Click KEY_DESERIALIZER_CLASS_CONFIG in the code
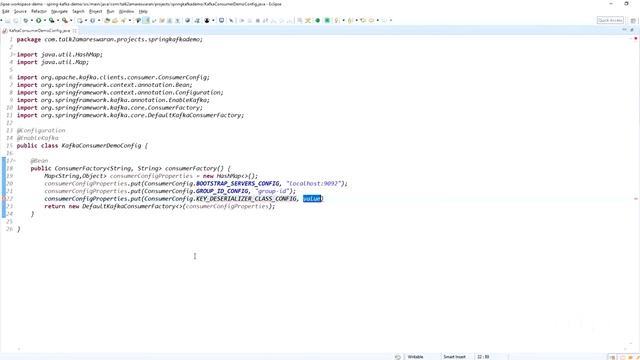640x360 pixels. pyautogui.click(x=247, y=199)
